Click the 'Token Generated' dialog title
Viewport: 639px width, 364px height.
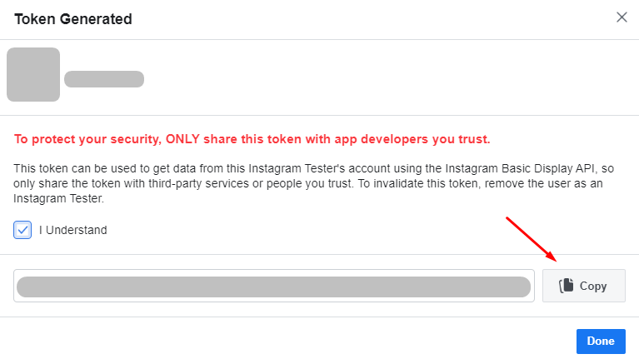(x=73, y=18)
